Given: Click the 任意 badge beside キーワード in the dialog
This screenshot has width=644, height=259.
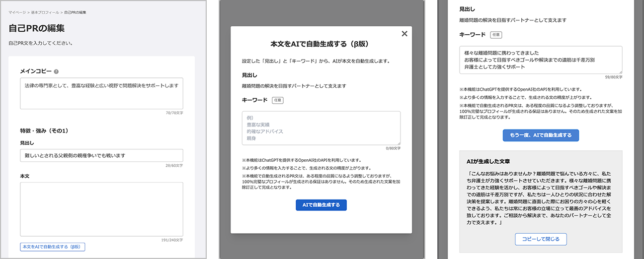Looking at the screenshot, I should click(278, 100).
